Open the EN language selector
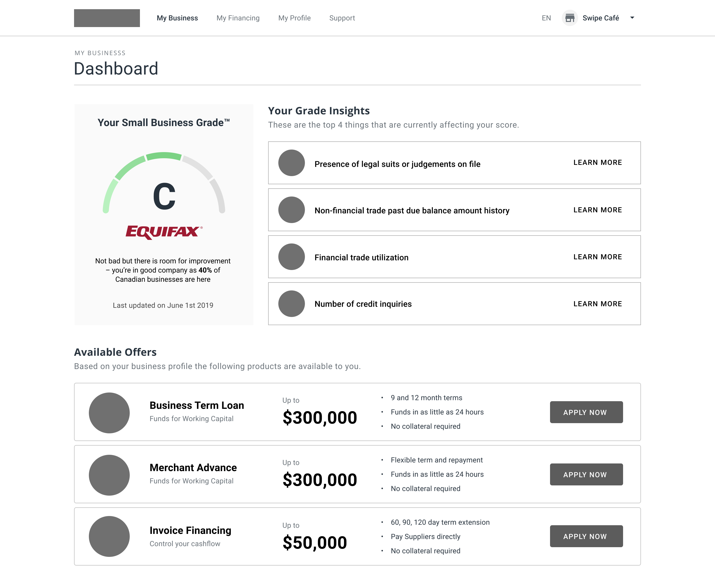The height and width of the screenshot is (588, 715). point(546,18)
